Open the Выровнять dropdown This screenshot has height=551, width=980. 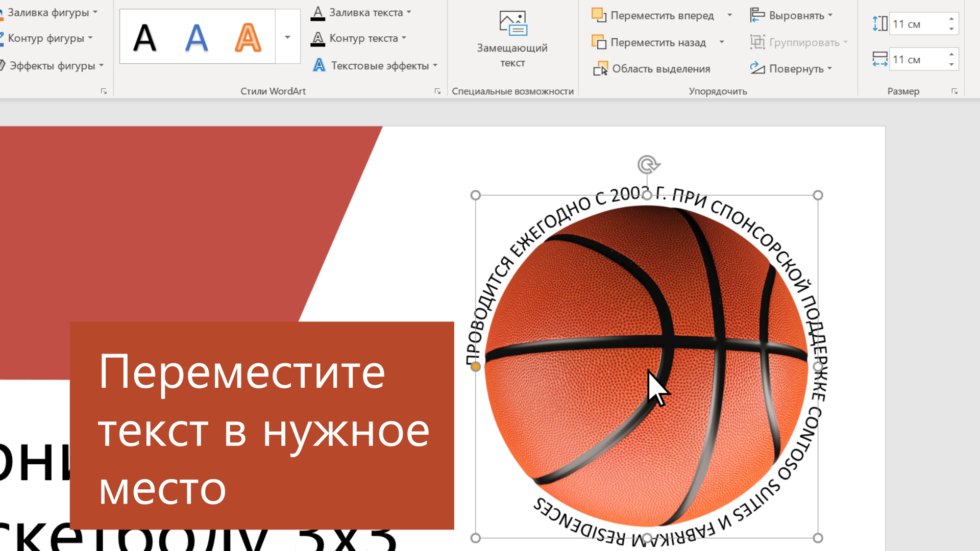[x=791, y=15]
